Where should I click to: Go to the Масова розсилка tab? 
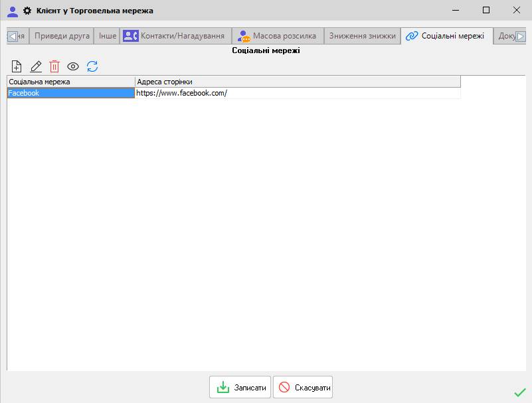(x=278, y=36)
